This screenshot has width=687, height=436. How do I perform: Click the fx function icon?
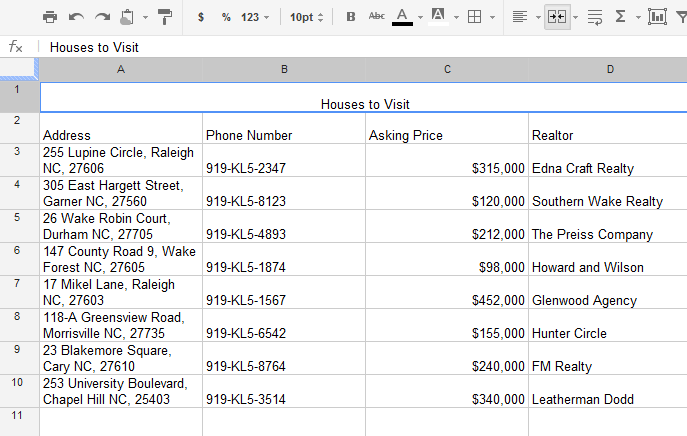(16, 46)
